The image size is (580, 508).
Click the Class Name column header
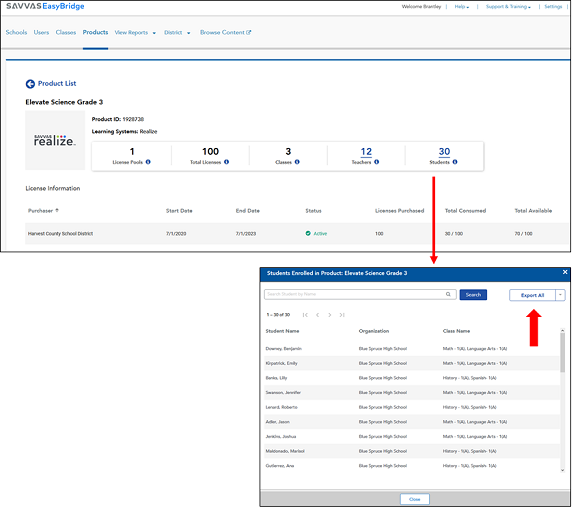click(456, 331)
